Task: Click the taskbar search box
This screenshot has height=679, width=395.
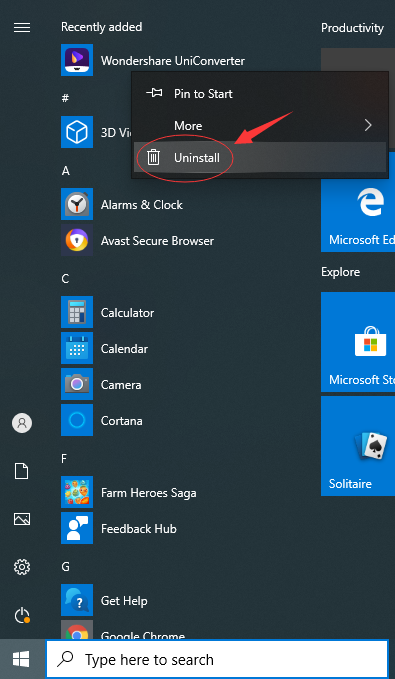Action: click(x=217, y=660)
